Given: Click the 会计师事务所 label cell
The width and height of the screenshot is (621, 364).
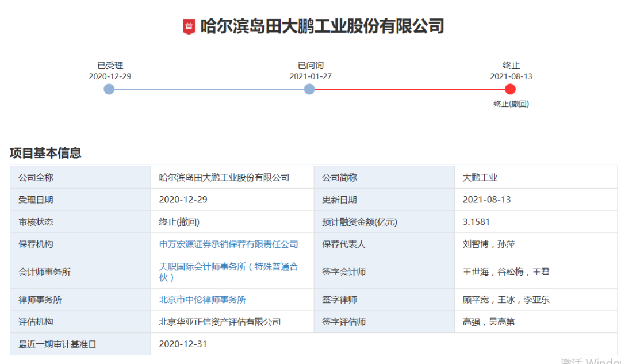Looking at the screenshot, I should 80,272.
